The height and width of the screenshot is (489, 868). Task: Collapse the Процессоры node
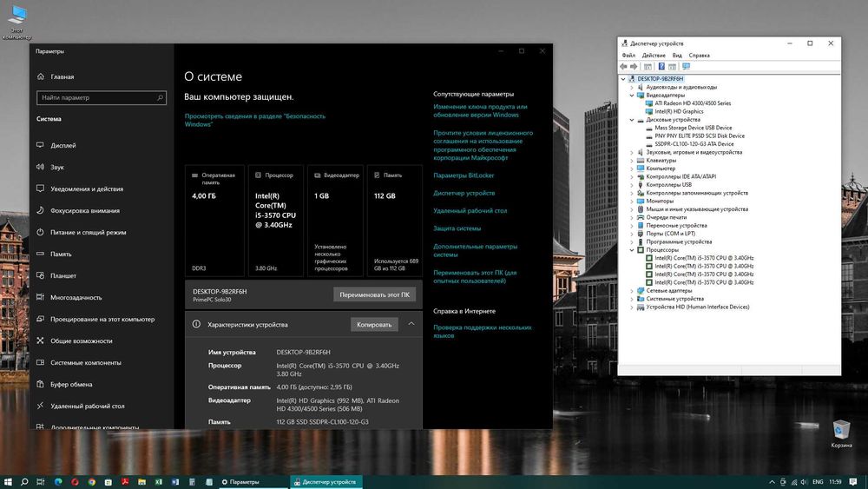click(632, 250)
